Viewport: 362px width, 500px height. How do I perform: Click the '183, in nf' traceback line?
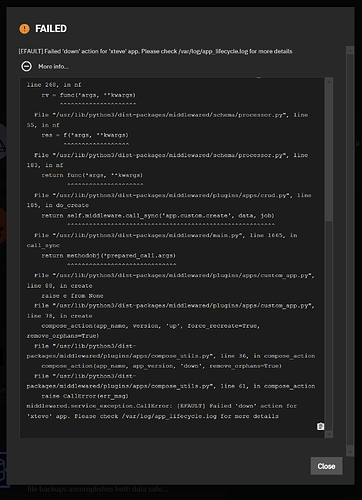coord(45,165)
